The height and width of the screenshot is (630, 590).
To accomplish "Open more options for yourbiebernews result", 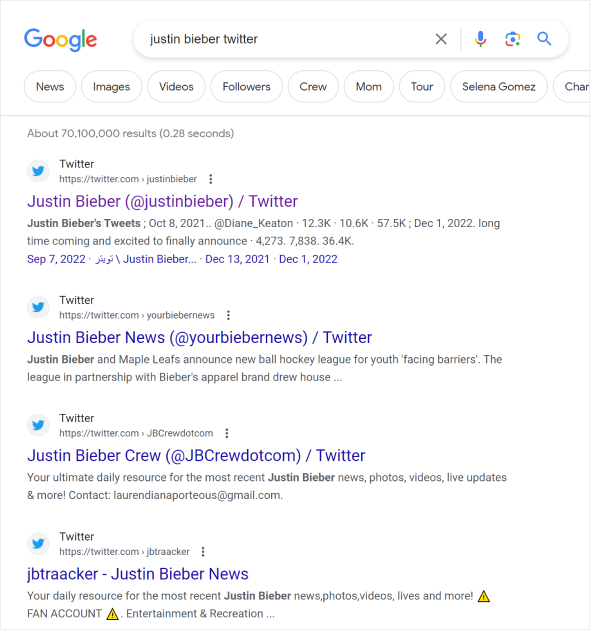I will [x=228, y=315].
